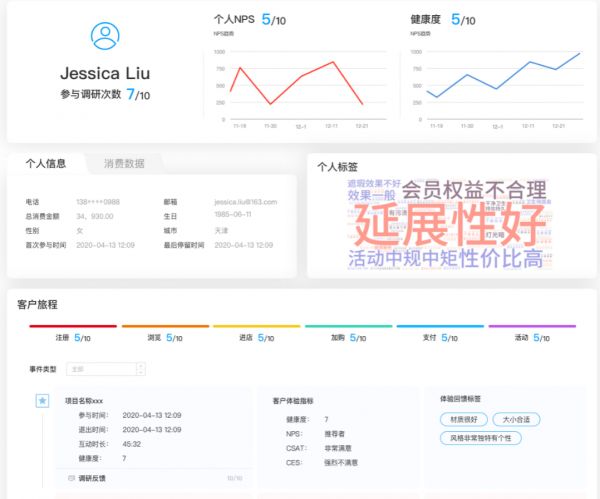Select the 加购 journey stage
Viewport: 600px width, 499px height.
pos(348,338)
